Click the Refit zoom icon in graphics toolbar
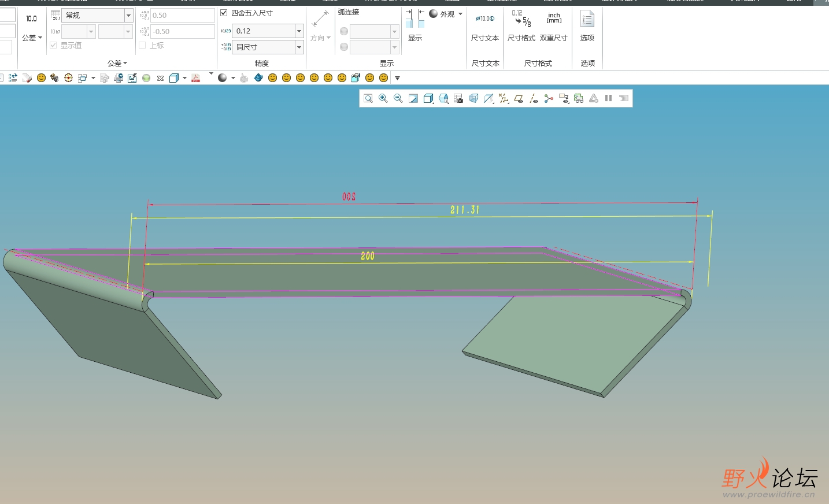This screenshot has height=504, width=829. [x=368, y=98]
